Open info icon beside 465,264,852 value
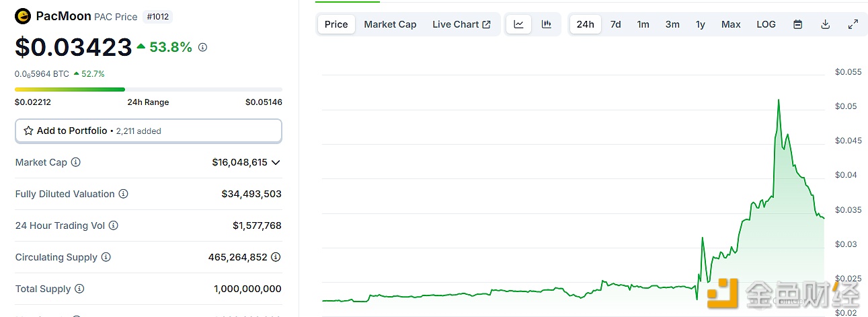 point(276,257)
